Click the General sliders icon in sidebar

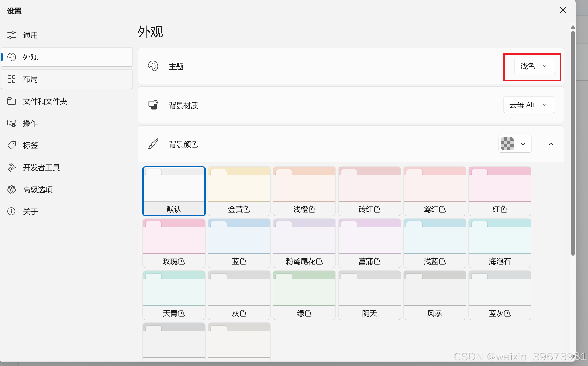pyautogui.click(x=12, y=35)
